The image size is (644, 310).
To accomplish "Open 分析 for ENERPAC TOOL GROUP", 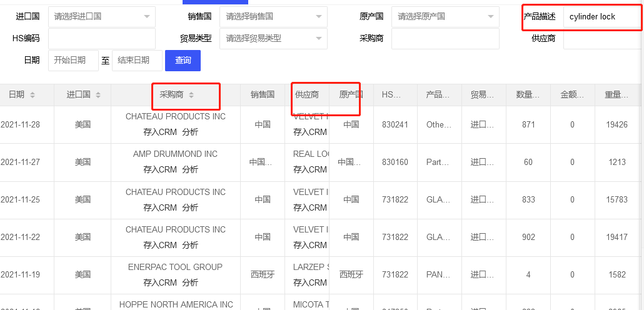I will [x=190, y=283].
